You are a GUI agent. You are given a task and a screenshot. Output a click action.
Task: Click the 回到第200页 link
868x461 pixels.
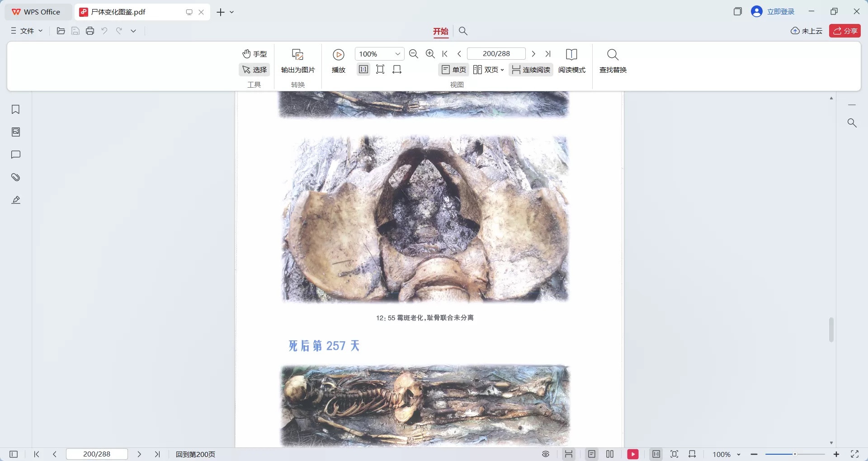[x=195, y=454]
